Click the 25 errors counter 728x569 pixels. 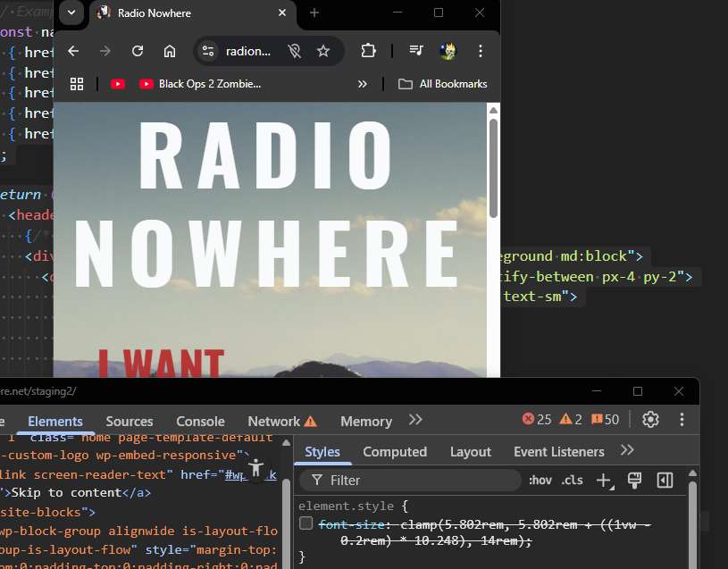coord(537,420)
